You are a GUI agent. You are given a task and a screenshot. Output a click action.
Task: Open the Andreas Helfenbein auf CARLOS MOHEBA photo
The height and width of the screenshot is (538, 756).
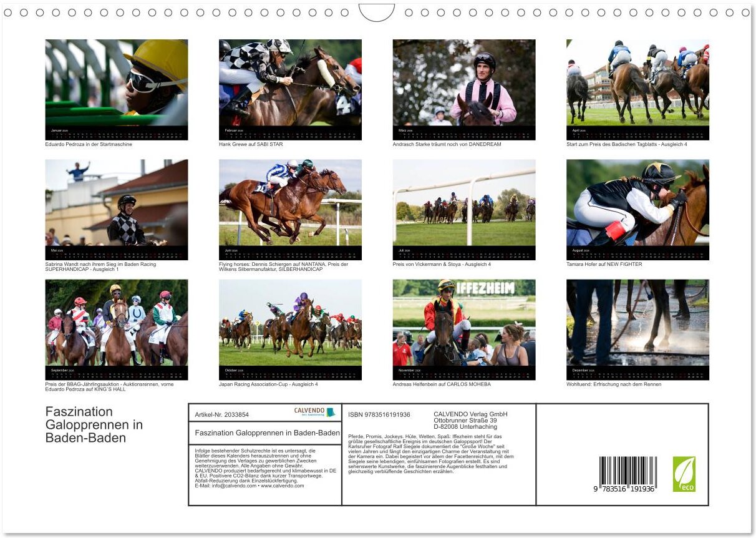pyautogui.click(x=464, y=323)
